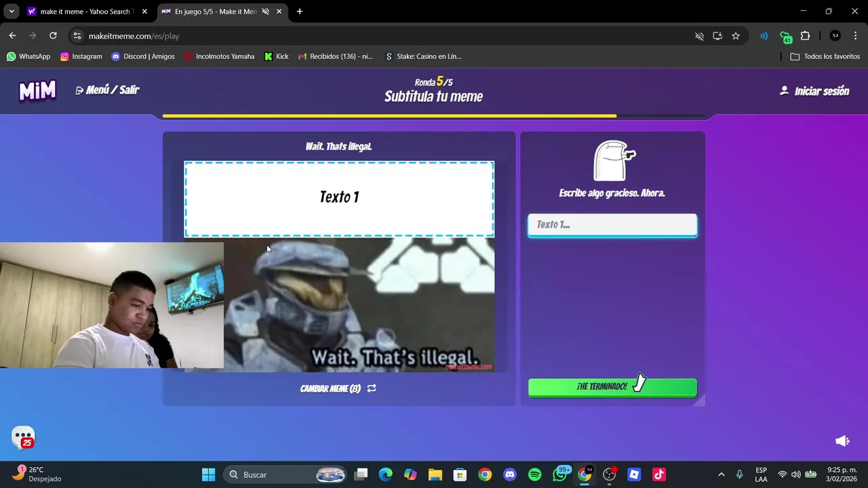Open the first Chrome icon in taskbar

[x=485, y=474]
